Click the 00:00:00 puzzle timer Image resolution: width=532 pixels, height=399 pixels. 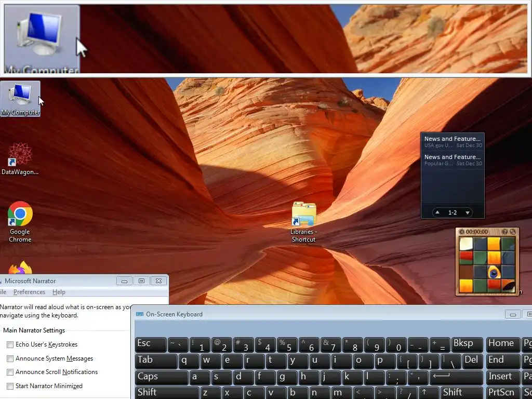click(477, 232)
